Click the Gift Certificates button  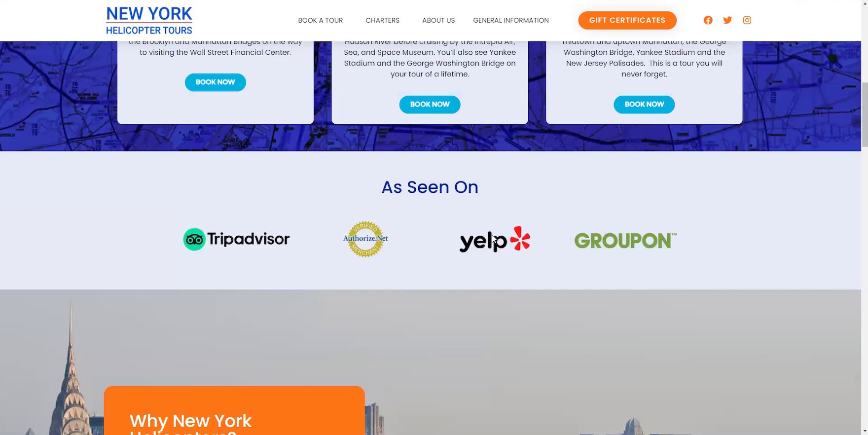coord(627,20)
